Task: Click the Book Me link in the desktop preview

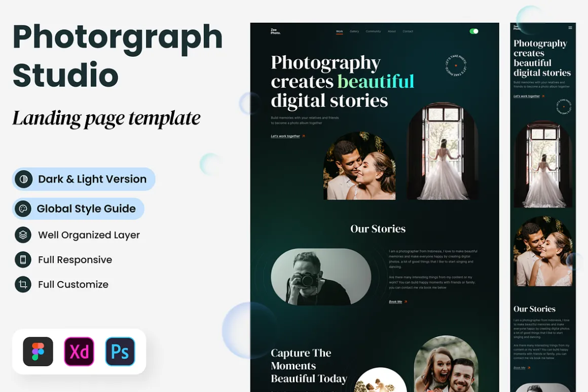Action: point(398,302)
